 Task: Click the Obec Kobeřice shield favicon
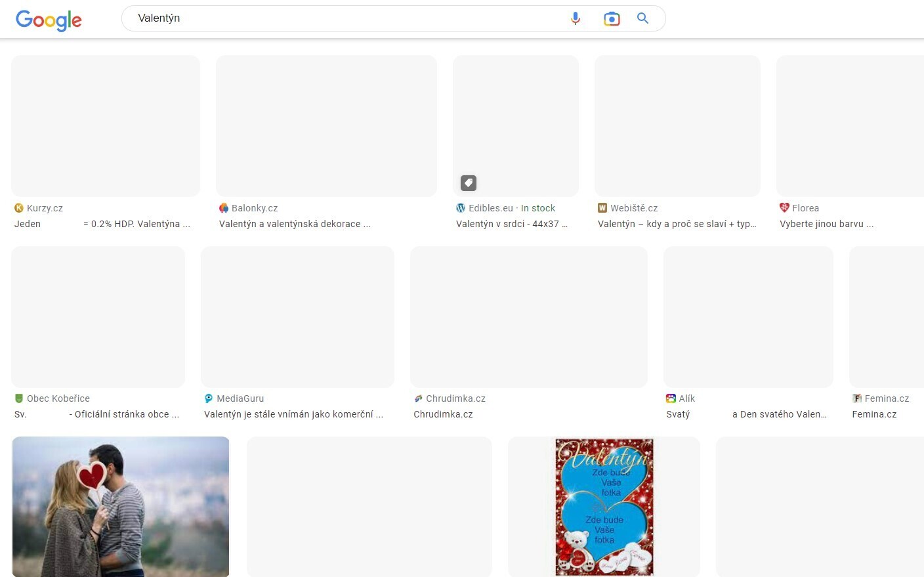coord(19,398)
